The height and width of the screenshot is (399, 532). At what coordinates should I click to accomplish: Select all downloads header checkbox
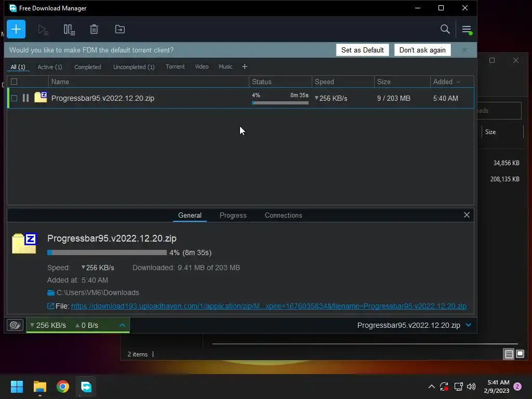point(14,82)
